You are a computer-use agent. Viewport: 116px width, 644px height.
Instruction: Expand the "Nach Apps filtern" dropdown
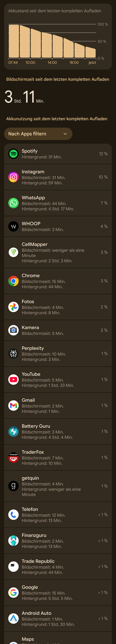click(38, 134)
